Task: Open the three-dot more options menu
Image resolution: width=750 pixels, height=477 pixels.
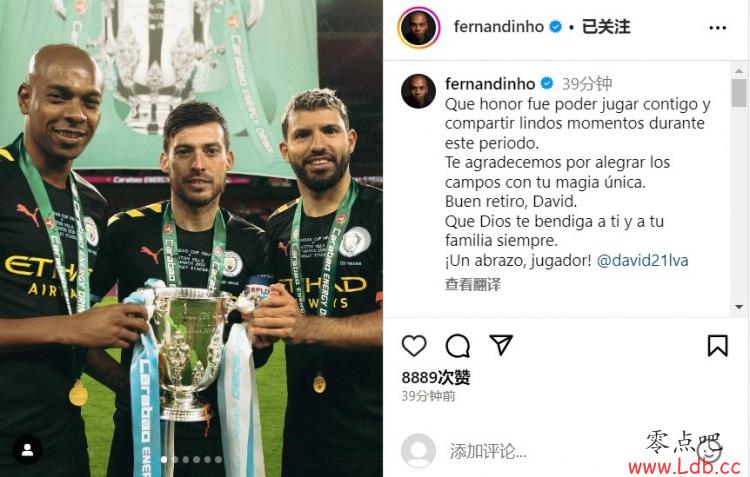Action: (717, 28)
